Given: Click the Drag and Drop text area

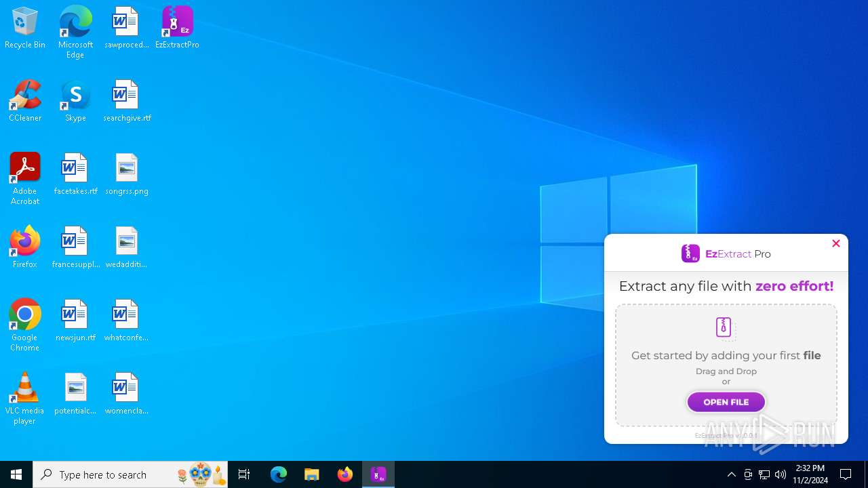Looking at the screenshot, I should click(726, 371).
